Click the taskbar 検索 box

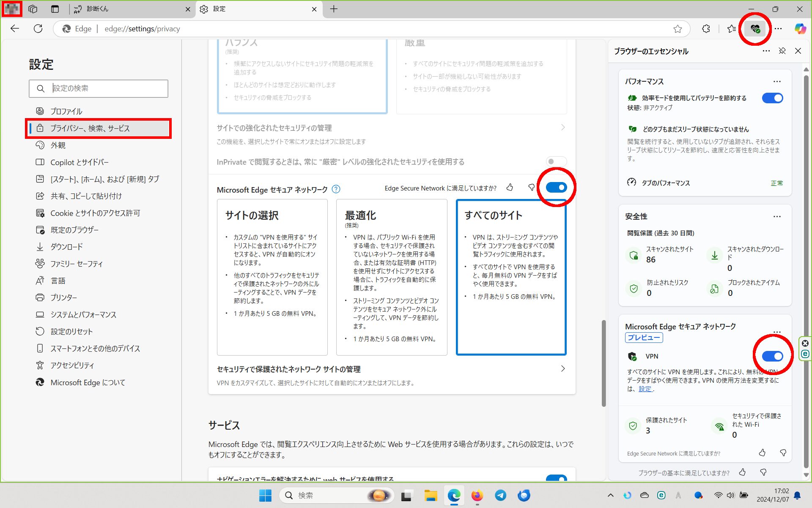pos(336,495)
